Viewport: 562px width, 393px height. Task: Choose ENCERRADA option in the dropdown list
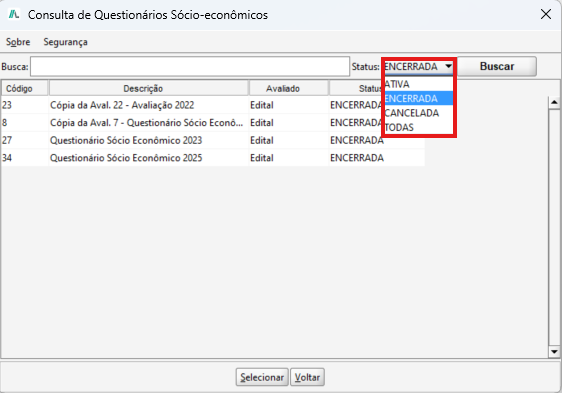coord(419,98)
